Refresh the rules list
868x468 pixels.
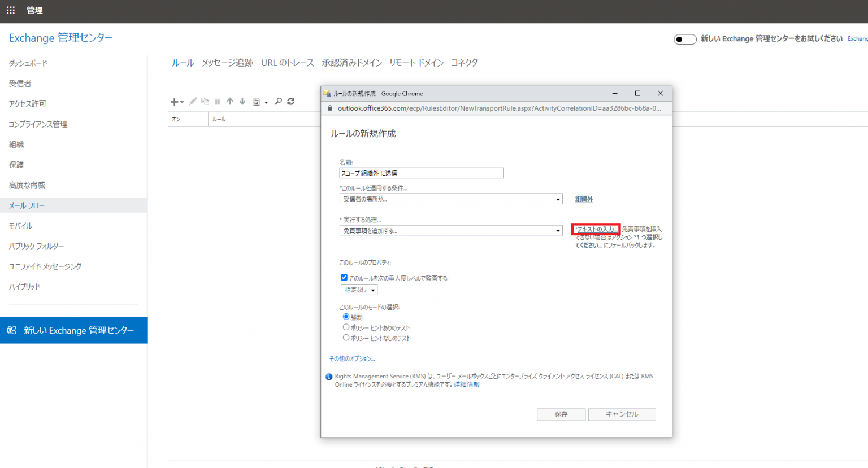(x=291, y=101)
